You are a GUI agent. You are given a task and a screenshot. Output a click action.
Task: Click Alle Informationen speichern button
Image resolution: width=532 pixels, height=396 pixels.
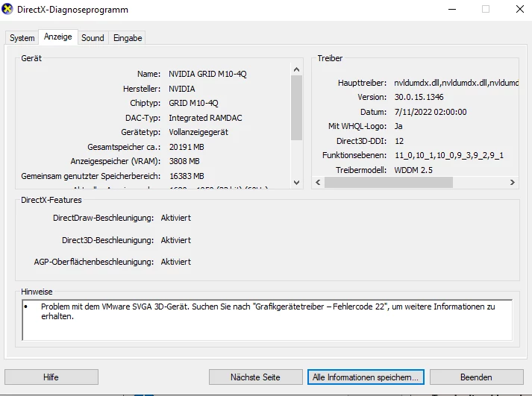click(x=366, y=377)
